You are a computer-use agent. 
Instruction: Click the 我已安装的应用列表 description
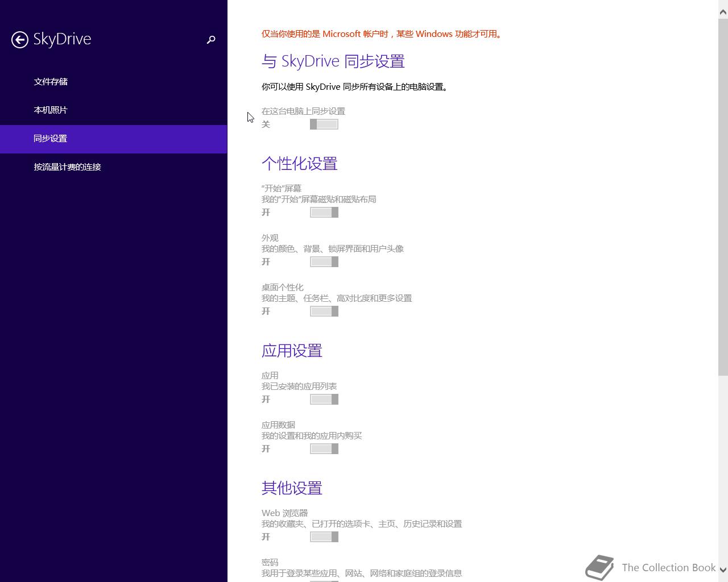(299, 386)
